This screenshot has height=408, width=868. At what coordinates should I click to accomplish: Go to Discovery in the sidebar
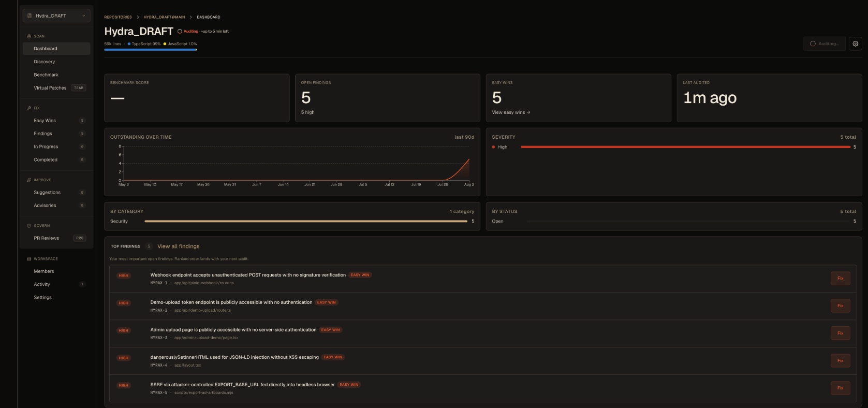[x=56, y=62]
